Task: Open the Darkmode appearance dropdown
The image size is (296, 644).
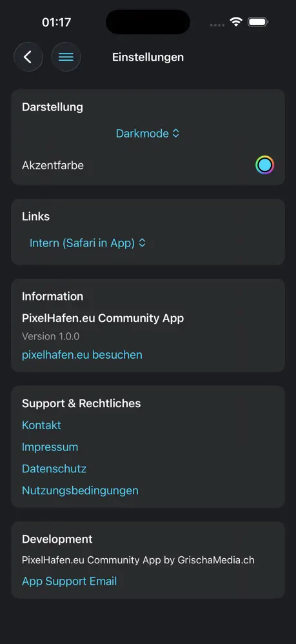Action: 148,134
